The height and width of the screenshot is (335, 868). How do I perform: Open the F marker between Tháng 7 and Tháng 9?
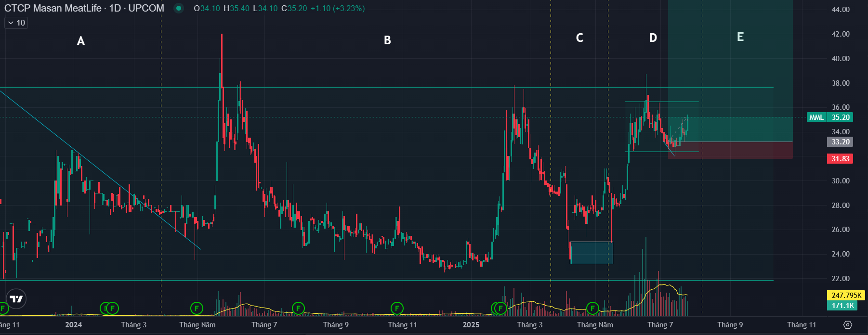(x=298, y=308)
